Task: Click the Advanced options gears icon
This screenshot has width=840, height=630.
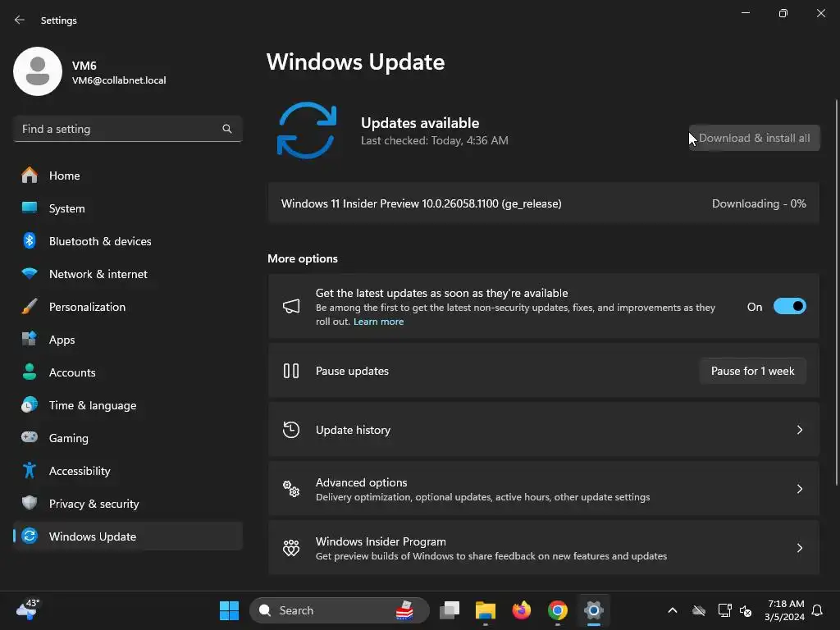Action: tap(291, 489)
